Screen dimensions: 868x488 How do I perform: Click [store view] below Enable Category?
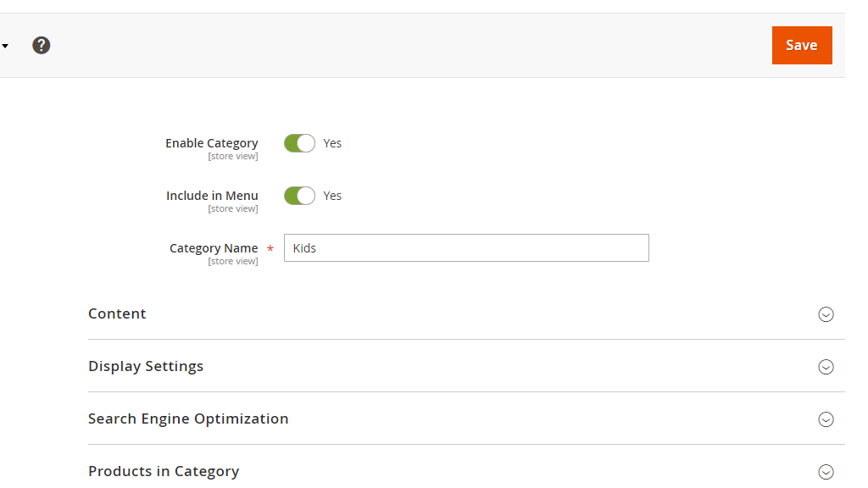[x=233, y=156]
